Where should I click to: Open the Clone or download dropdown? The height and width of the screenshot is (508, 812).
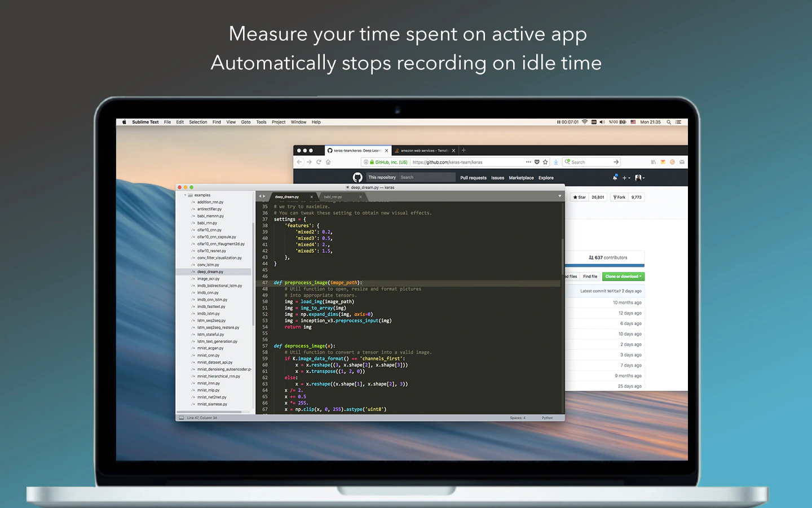623,277
